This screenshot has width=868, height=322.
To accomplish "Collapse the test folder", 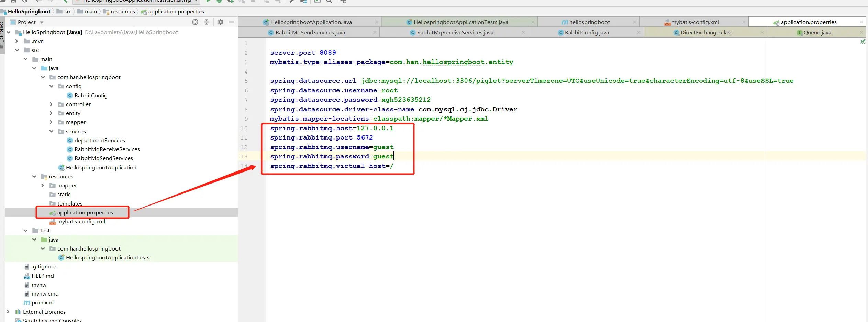I will point(25,230).
